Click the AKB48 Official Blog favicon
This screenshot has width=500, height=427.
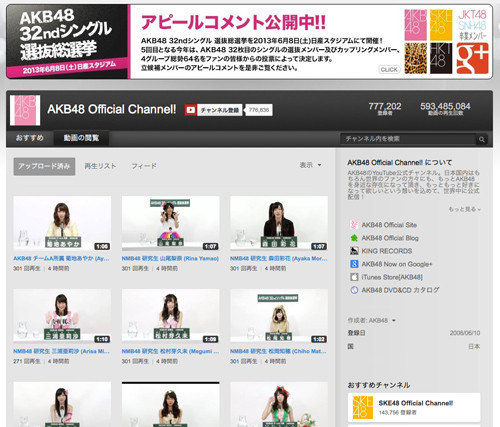tap(354, 238)
